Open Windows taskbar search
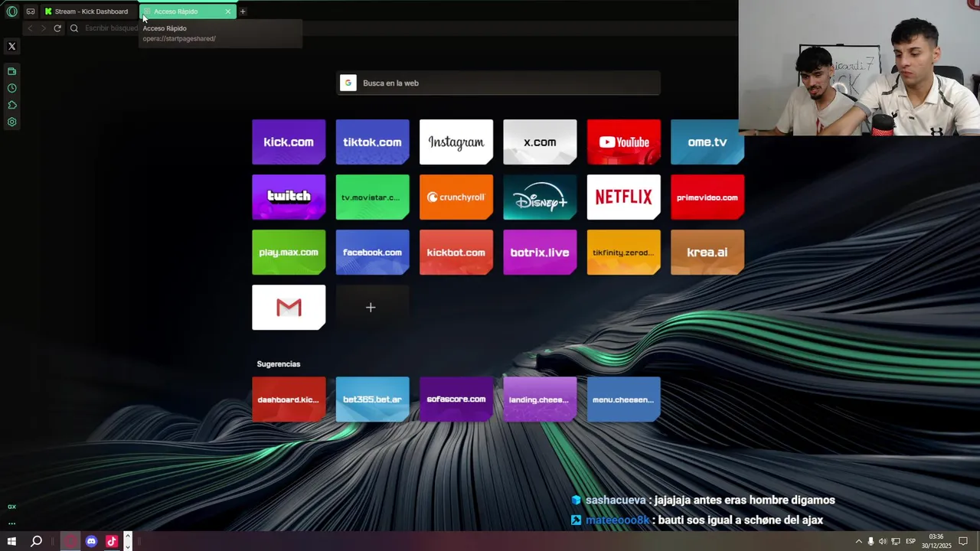Image resolution: width=980 pixels, height=551 pixels. tap(36, 541)
